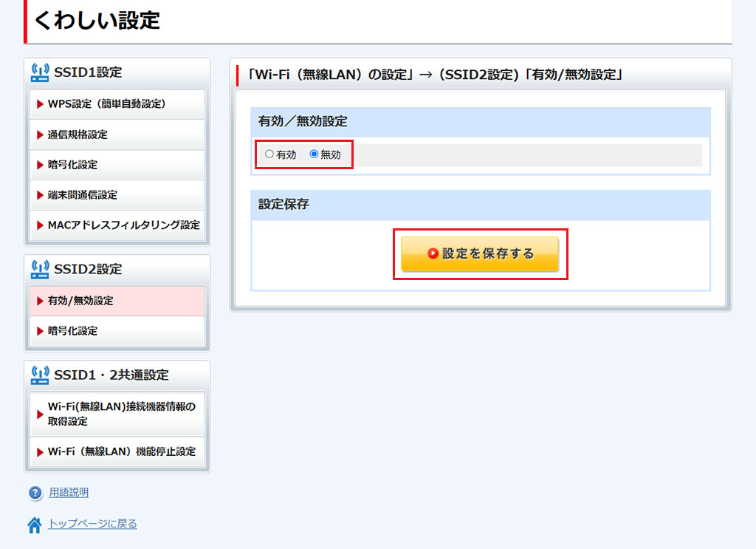Screen dimensions: 756x549
Task: Open WPS設定（簡単自動設定） menu item
Action: [x=117, y=104]
